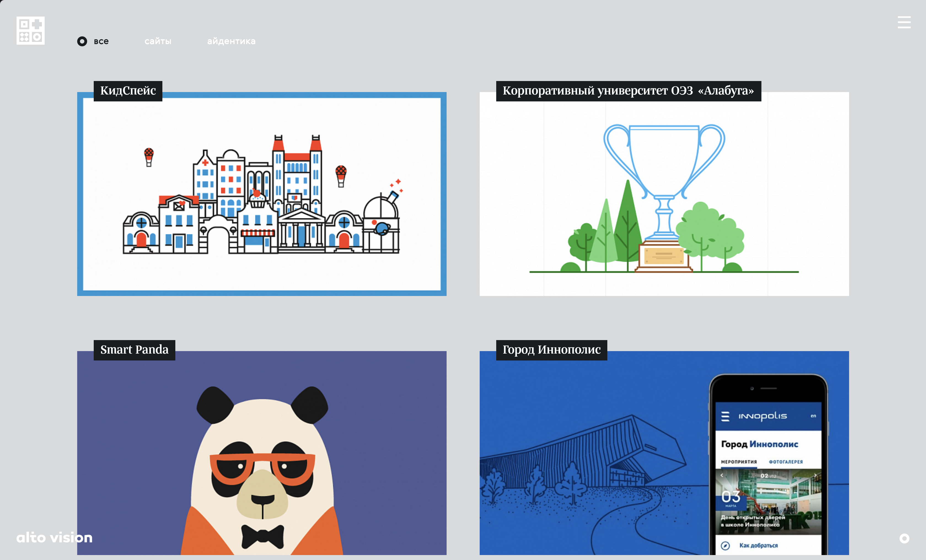Image resolution: width=926 pixels, height=560 pixels.
Task: Click the circle button in bottom corner
Action: (904, 538)
